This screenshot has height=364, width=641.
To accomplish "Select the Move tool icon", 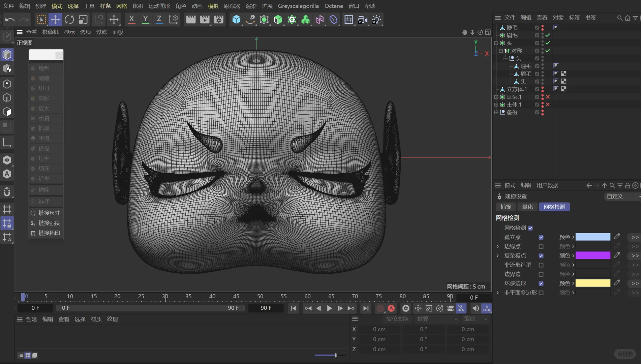I will point(55,20).
